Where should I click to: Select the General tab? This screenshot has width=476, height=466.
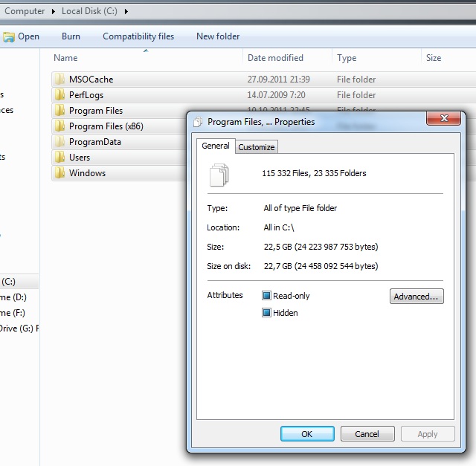pos(216,146)
